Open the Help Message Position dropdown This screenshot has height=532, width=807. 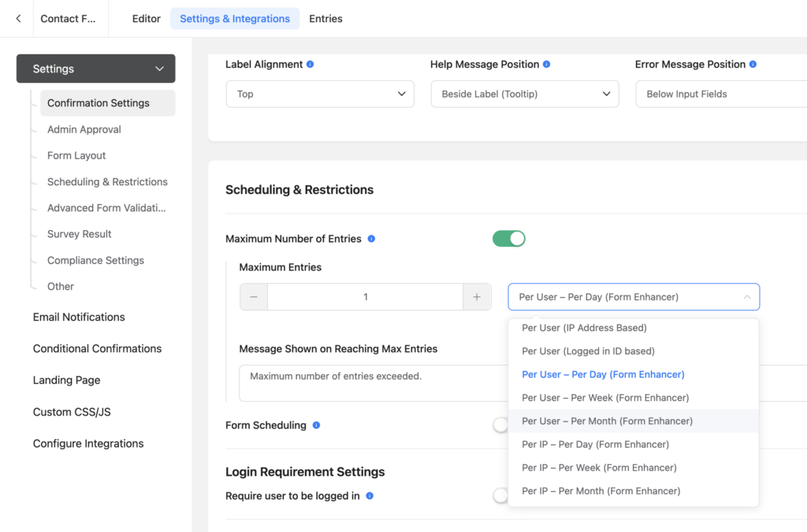coord(525,94)
